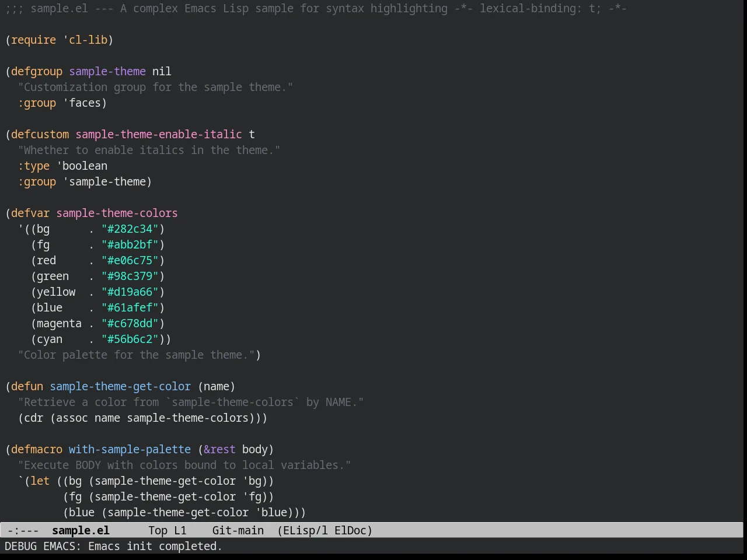Click 'with-sample-palette' macro name
The image size is (747, 560).
[x=130, y=449]
